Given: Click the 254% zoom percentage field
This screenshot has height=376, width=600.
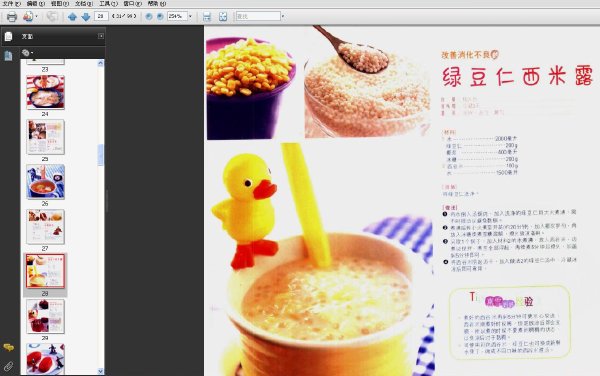Looking at the screenshot, I should coord(177,16).
